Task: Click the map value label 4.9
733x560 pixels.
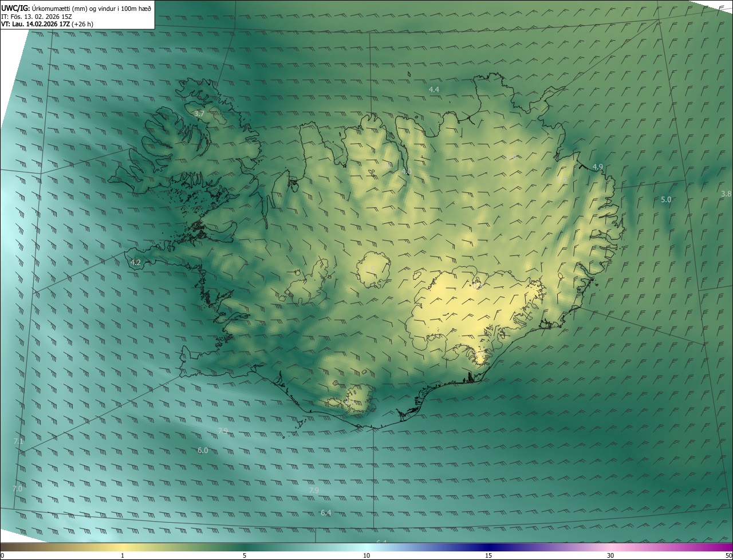Action: point(598,167)
